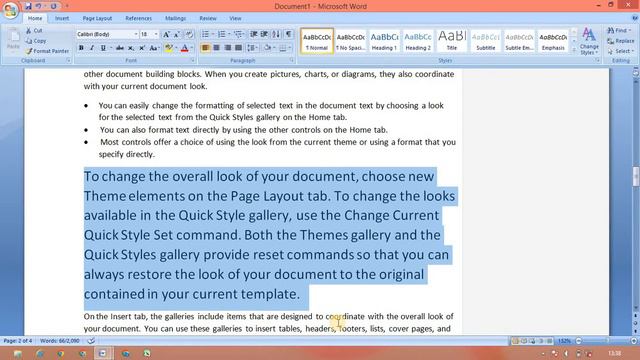Open the Change Styles menu
This screenshot has height=360, width=640.
tap(589, 41)
